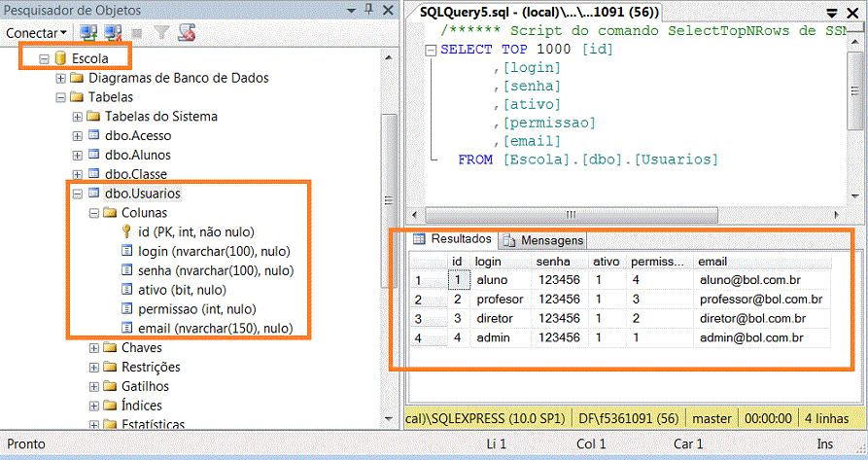
Task: Close the Pesquisador de Objetos panel
Action: click(389, 10)
